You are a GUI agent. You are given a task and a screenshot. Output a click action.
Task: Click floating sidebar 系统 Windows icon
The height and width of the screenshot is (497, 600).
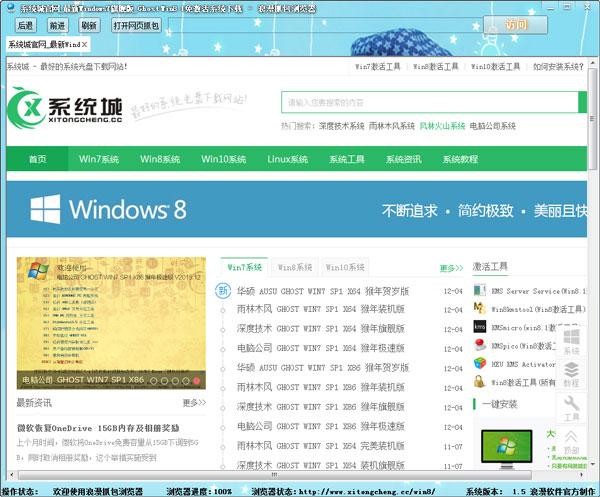[571, 341]
